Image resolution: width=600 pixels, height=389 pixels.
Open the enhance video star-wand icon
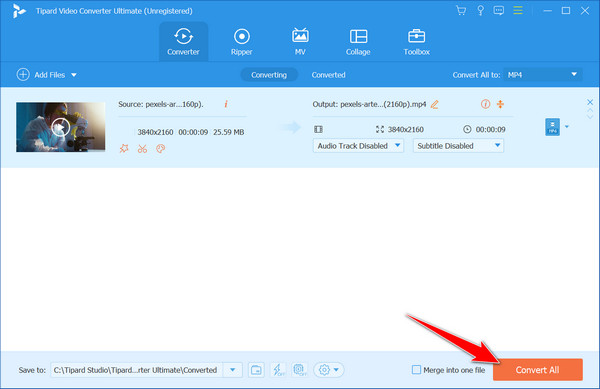pyautogui.click(x=124, y=148)
